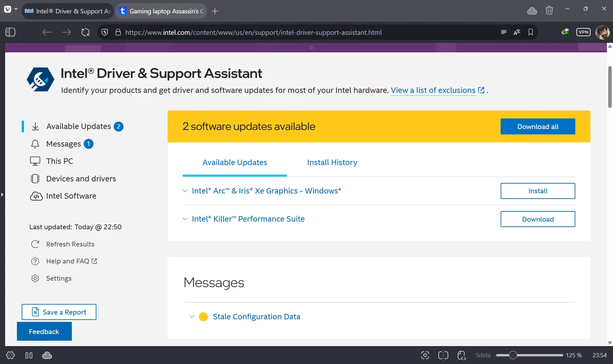Screen dimensions: 613x364
Task: Open synced tabs cloud icon
Action: (x=532, y=11)
